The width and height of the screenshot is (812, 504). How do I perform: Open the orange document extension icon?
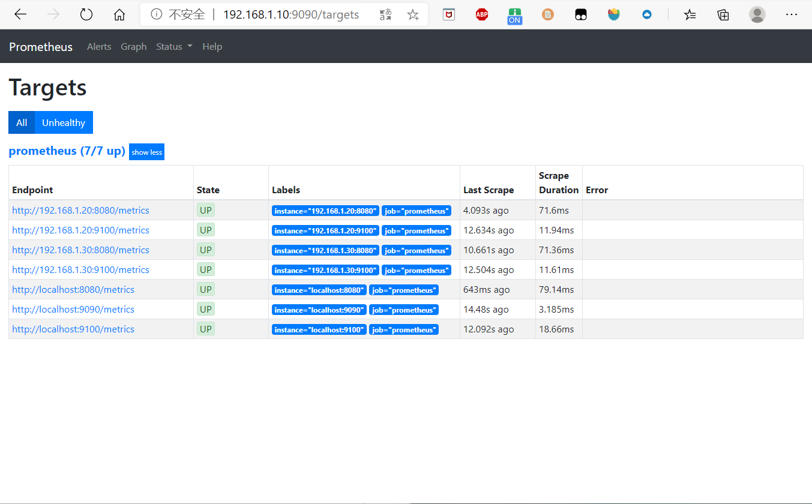[x=548, y=14]
